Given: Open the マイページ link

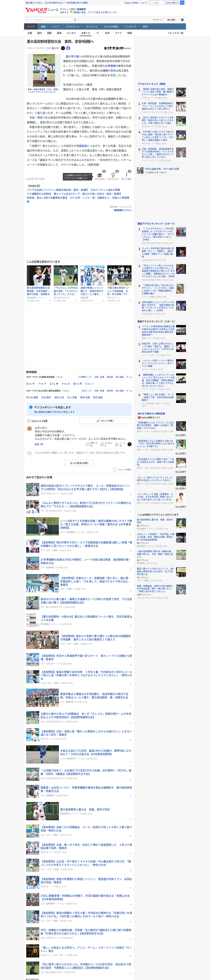Looking at the screenshot, I should [x=157, y=20].
